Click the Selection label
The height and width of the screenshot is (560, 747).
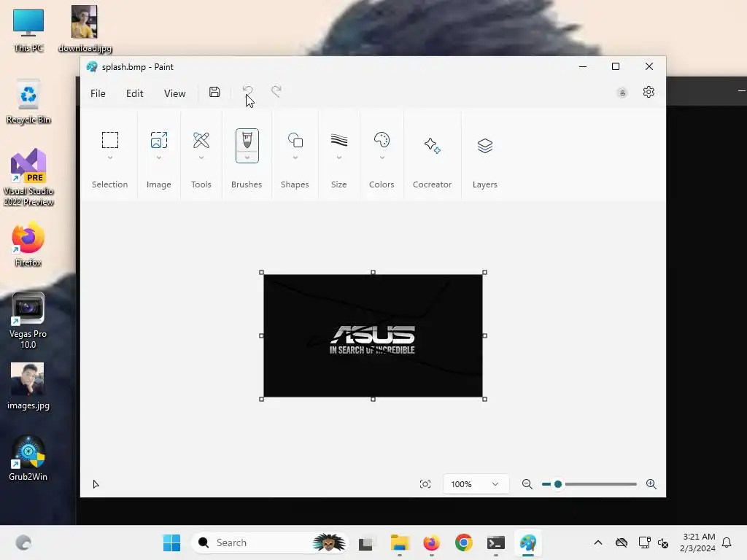point(109,184)
